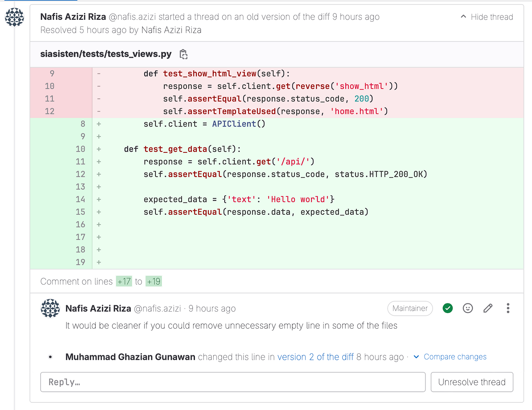This screenshot has height=410, width=532.
Task: Open the @nafis.azizi handle in comment
Action: (157, 309)
